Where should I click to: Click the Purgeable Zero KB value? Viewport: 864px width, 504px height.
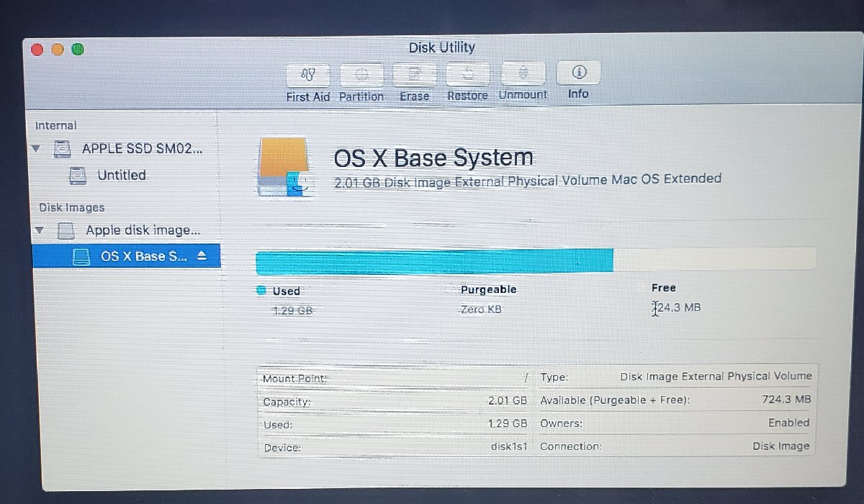[481, 309]
